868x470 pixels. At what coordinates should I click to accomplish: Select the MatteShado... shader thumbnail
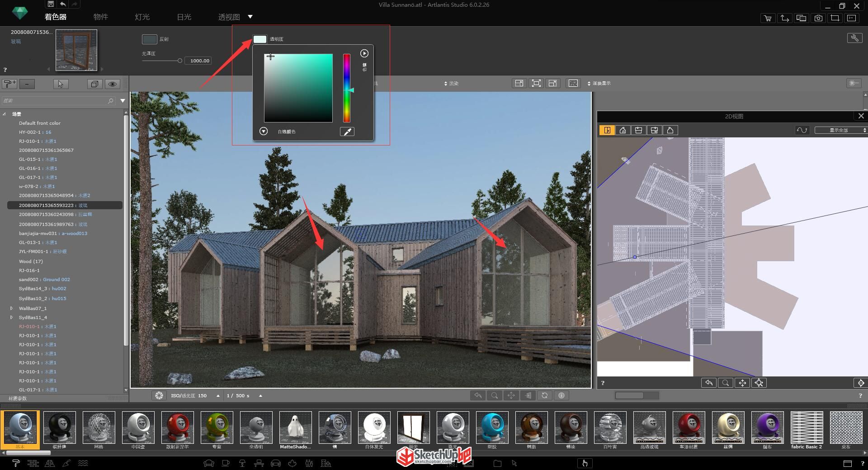point(295,428)
